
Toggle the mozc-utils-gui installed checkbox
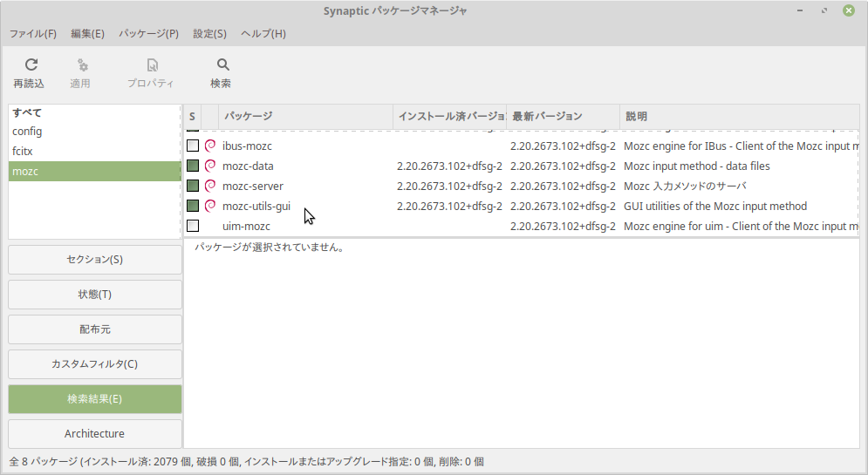(x=193, y=207)
